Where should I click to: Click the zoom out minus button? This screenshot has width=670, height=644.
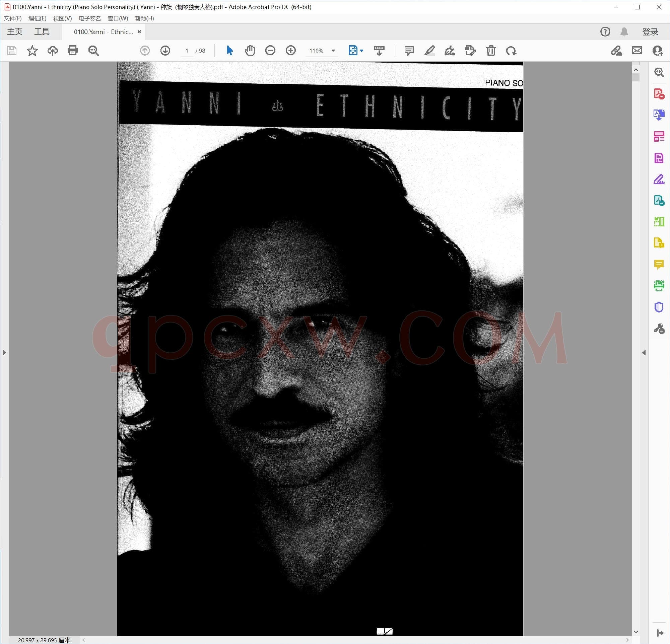pos(270,51)
